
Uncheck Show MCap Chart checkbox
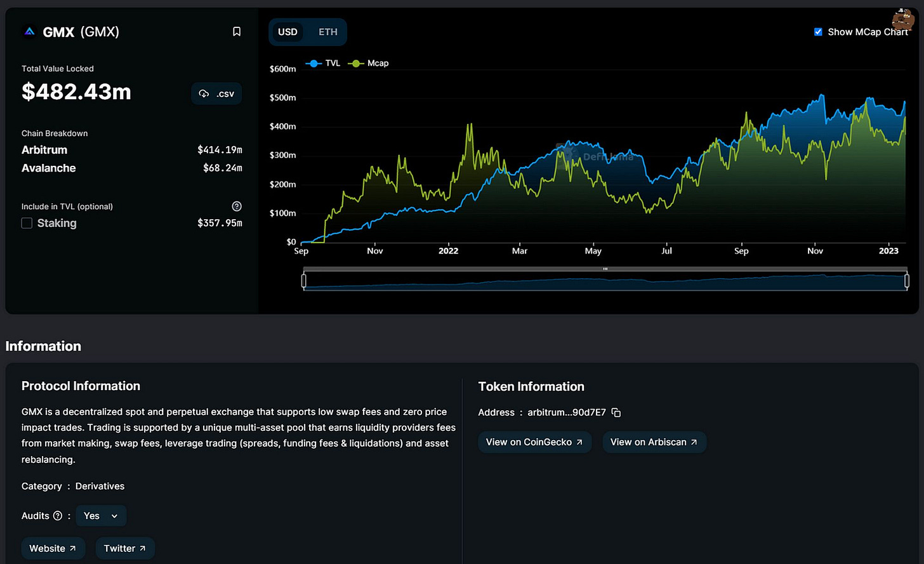tap(818, 32)
